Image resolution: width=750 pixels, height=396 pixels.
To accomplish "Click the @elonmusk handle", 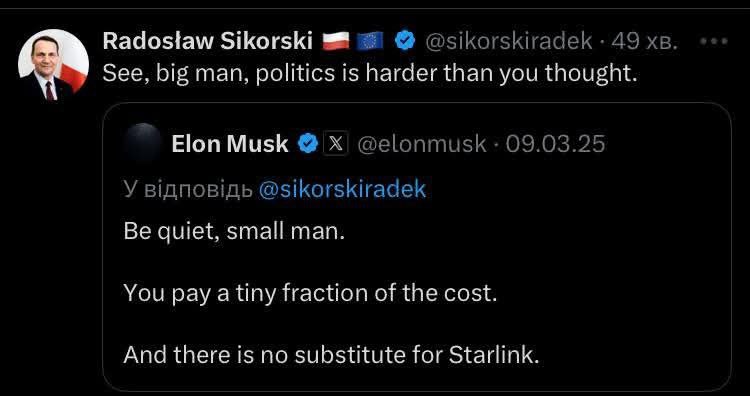I will tap(422, 144).
